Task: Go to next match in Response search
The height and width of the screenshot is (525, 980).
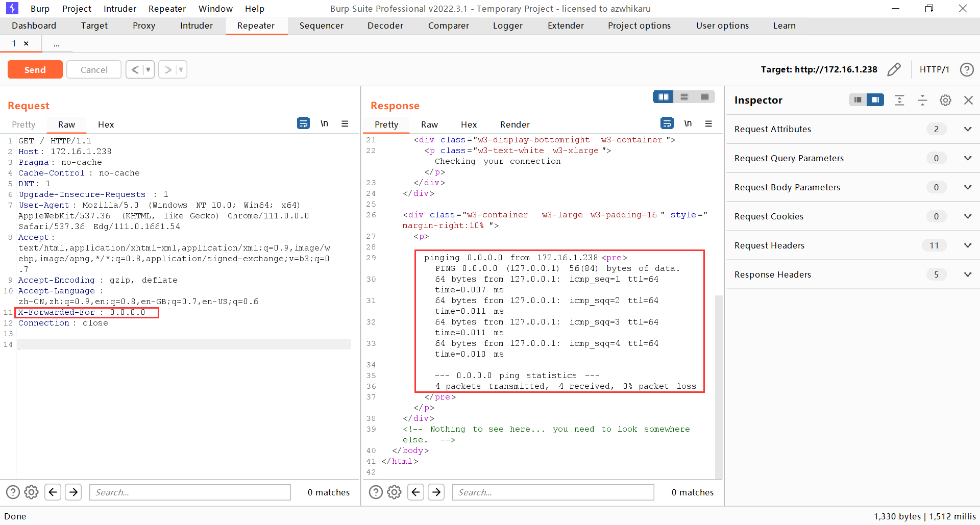Action: pyautogui.click(x=436, y=492)
